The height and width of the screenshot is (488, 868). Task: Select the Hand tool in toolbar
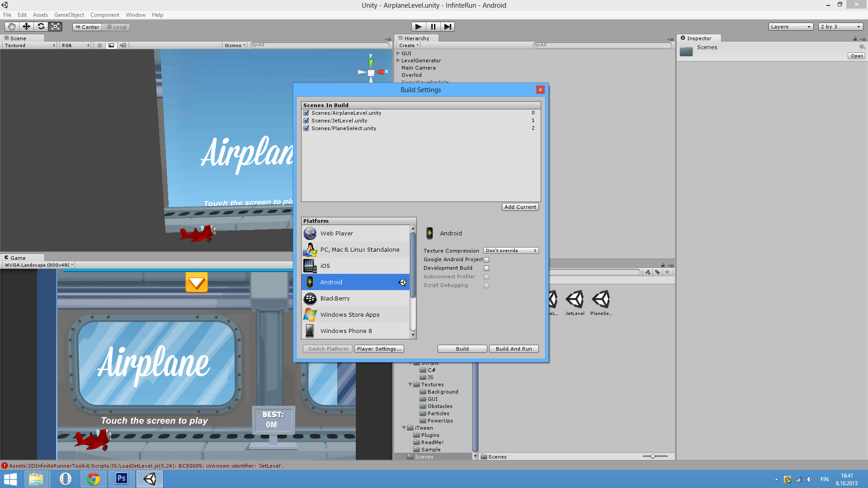pyautogui.click(x=12, y=27)
